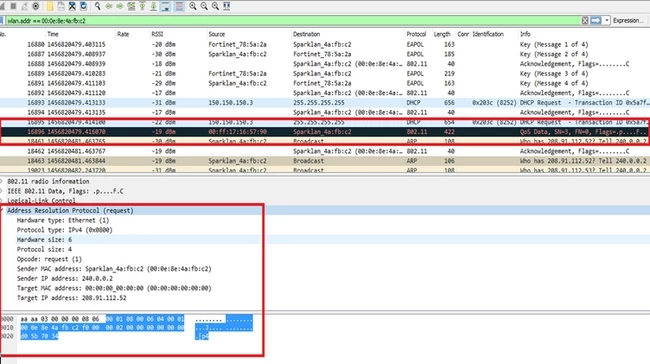The height and width of the screenshot is (364, 650).
Task: Go forward in packet history
Action: [x=120, y=6]
